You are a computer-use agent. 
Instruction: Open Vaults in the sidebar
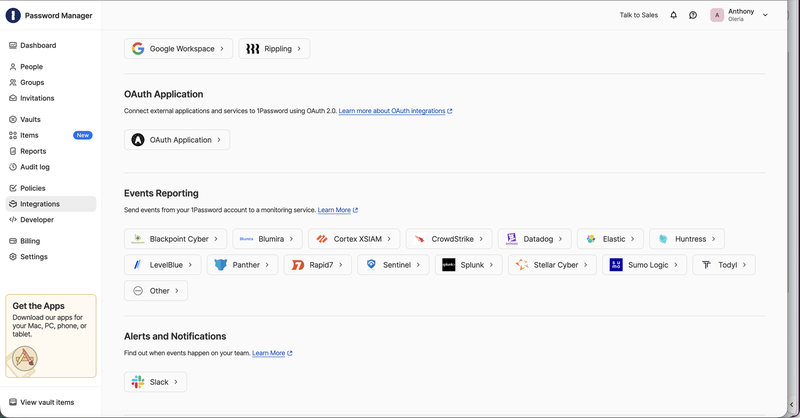pyautogui.click(x=51, y=119)
